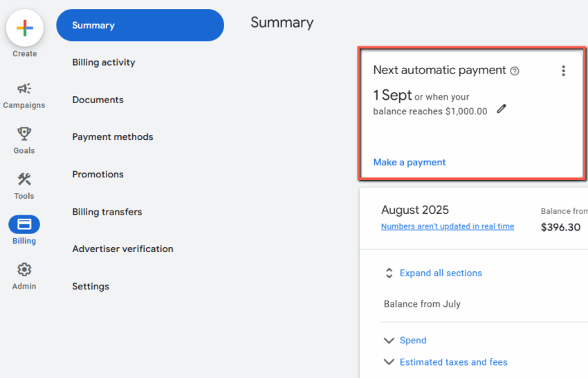
Task: Select Summary in the billing menu
Action: 140,26
